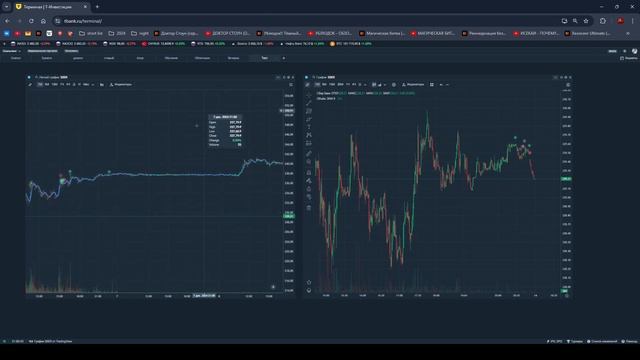Open the 'night' bookmarks folder
This screenshot has width=640, height=360.
pos(140,33)
